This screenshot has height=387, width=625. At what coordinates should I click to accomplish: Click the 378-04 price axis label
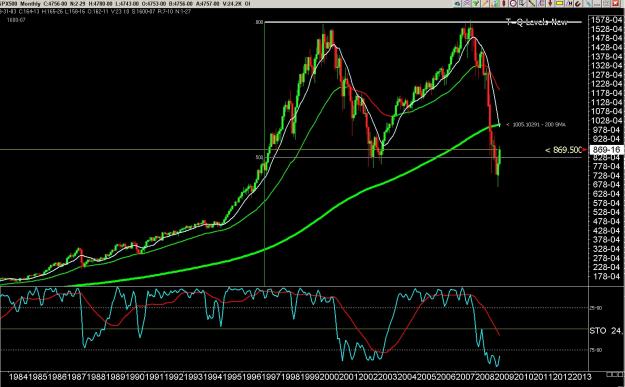606,240
